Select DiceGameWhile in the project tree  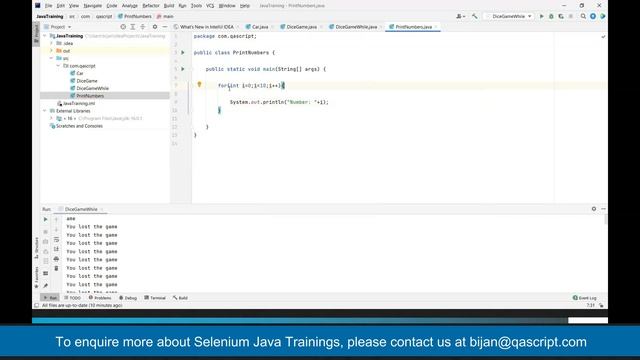pos(92,88)
